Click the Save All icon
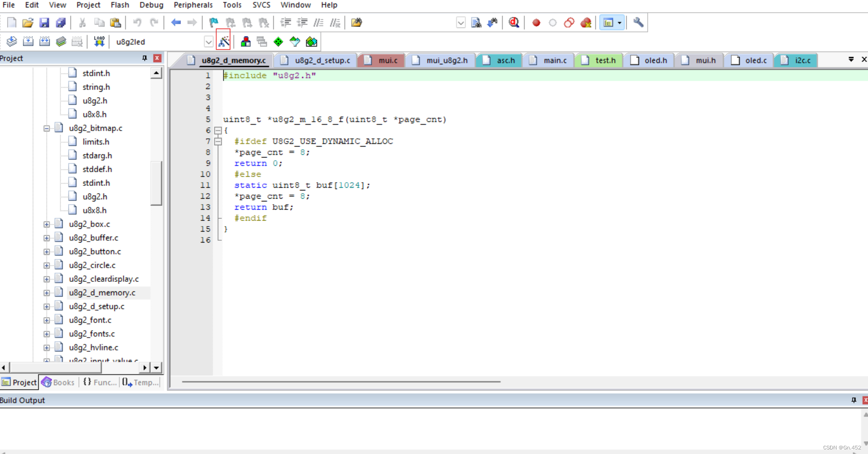The width and height of the screenshot is (868, 454). 61,22
